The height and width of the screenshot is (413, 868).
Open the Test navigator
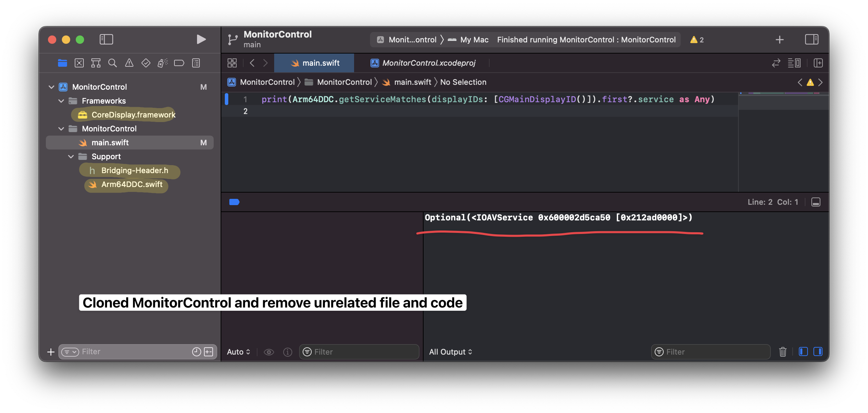pyautogui.click(x=146, y=63)
